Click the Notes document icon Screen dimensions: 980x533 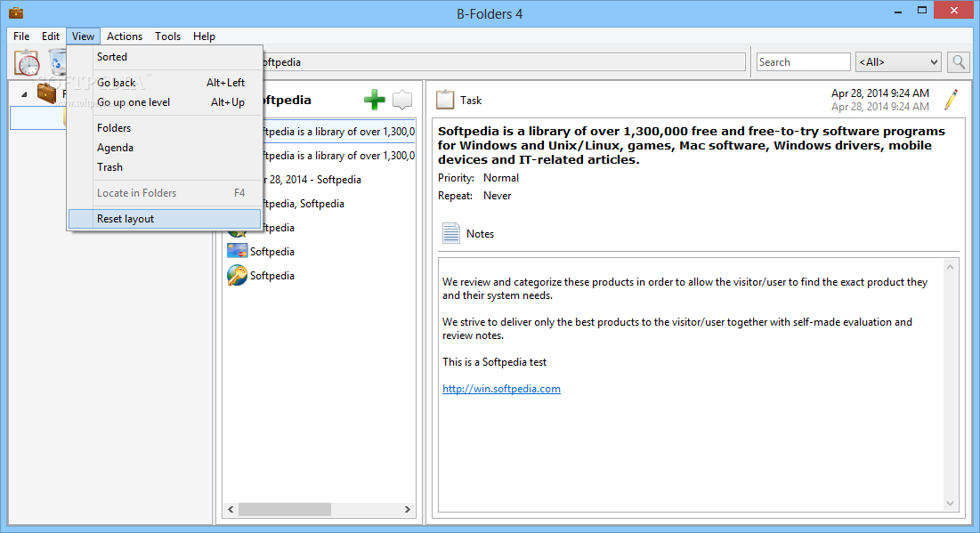[x=450, y=233]
